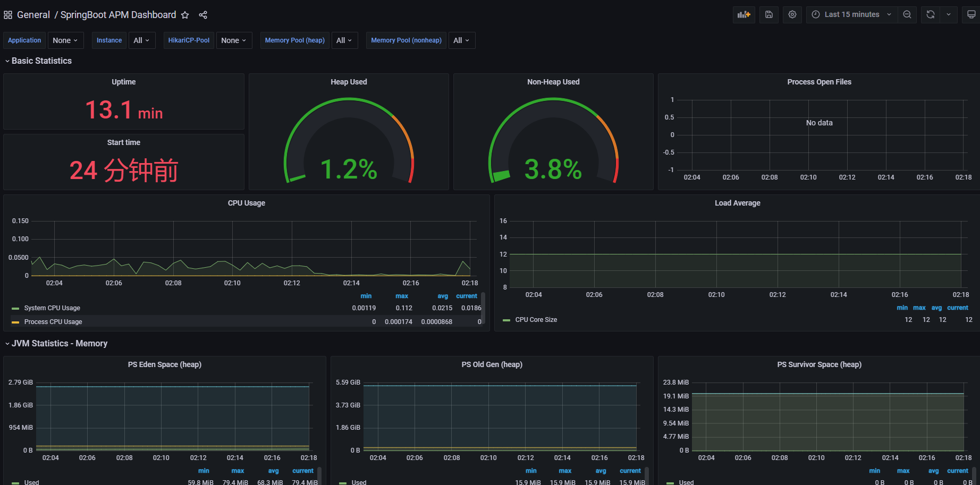Open the CPU Usage panel title menu
980x485 pixels.
pos(247,203)
